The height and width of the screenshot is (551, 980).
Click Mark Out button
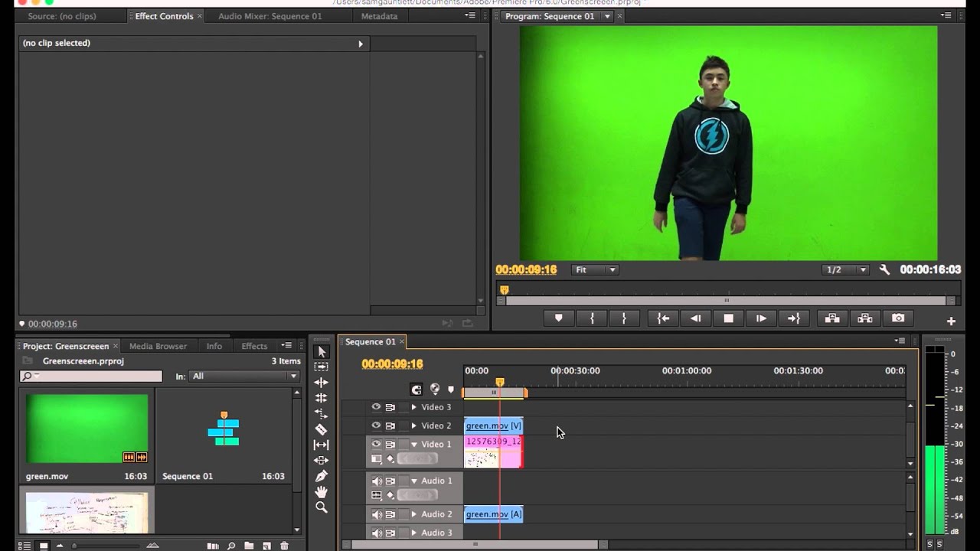pos(624,318)
